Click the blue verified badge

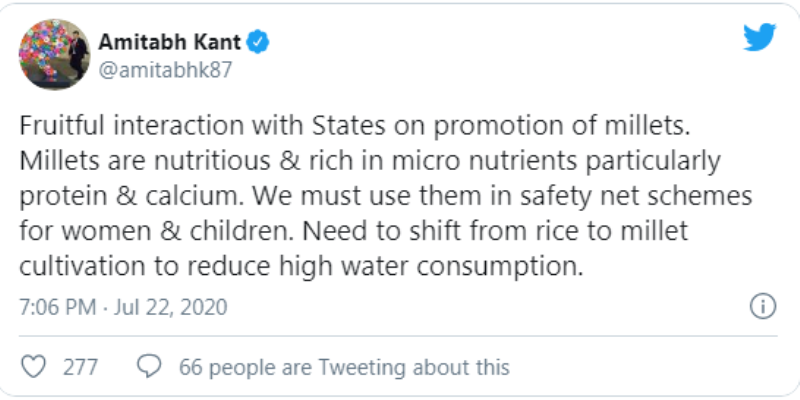(258, 42)
